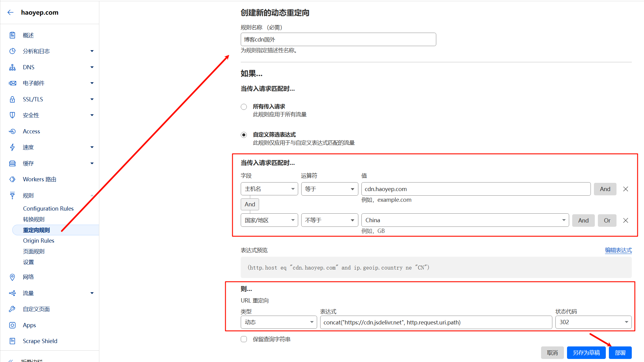Click the SSL/TLS padlock icon
The image size is (644, 362).
tap(12, 99)
